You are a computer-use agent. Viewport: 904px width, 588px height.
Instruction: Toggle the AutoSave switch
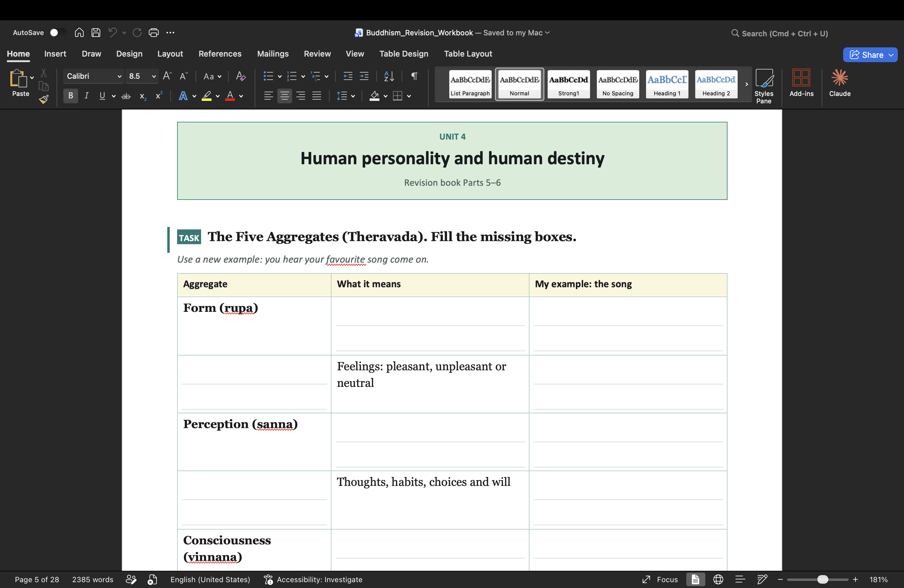click(58, 33)
